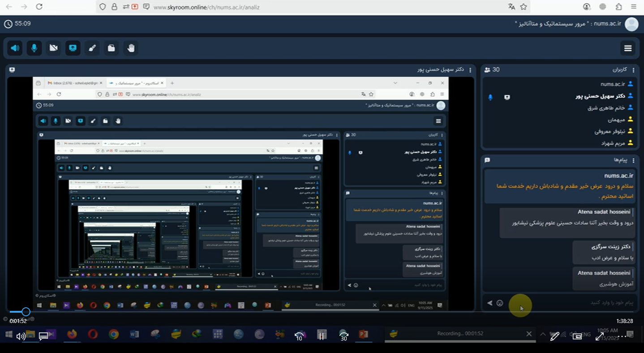Click the send message arrow icon
The height and width of the screenshot is (353, 644).
pyautogui.click(x=489, y=303)
